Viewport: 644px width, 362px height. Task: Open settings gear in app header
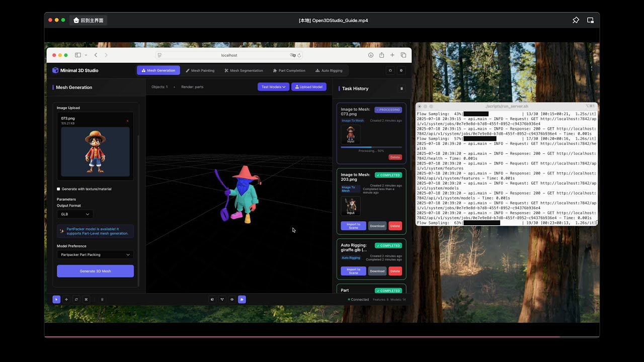point(401,70)
